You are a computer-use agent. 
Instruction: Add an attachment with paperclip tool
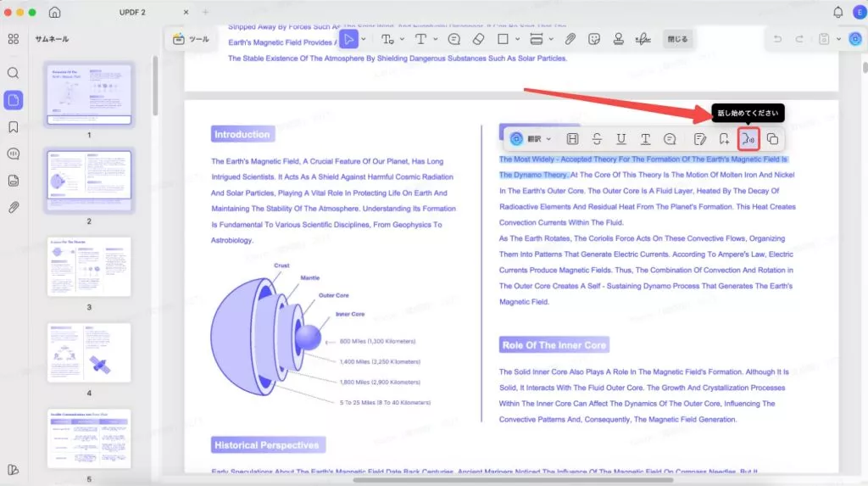point(570,39)
